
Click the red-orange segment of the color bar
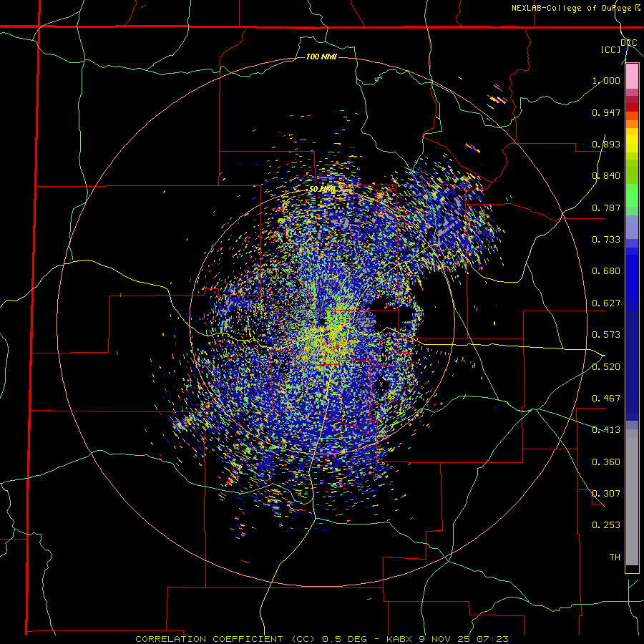[632, 116]
